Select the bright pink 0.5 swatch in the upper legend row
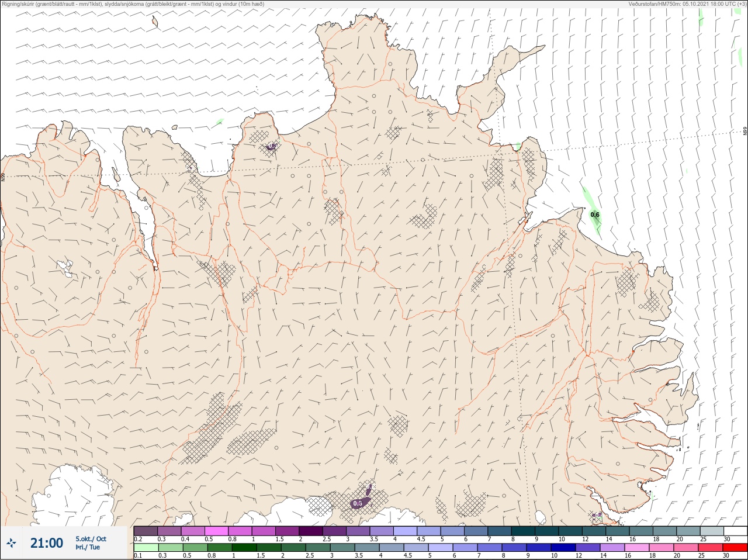Screen dimensions: 748x560 tap(217, 531)
